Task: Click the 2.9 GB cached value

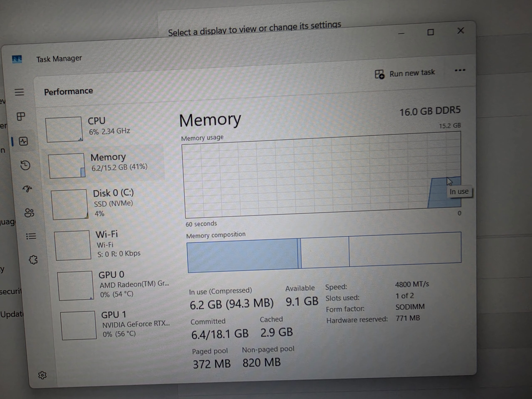Action: click(277, 332)
